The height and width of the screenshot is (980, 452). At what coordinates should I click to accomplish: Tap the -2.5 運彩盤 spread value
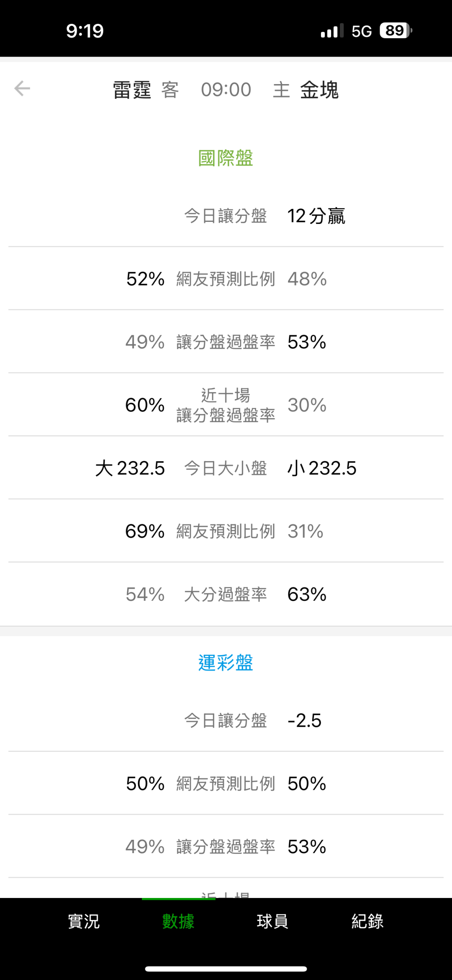point(304,720)
